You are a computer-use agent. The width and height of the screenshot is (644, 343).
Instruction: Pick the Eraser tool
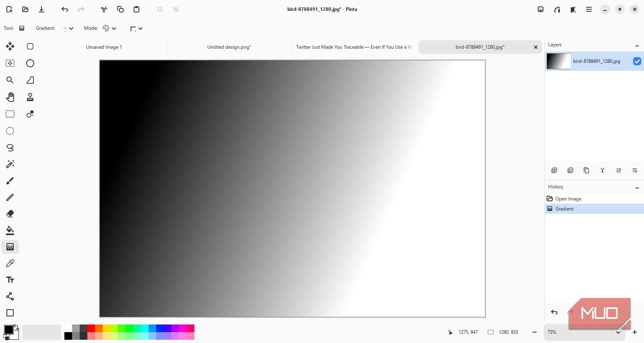coord(10,214)
